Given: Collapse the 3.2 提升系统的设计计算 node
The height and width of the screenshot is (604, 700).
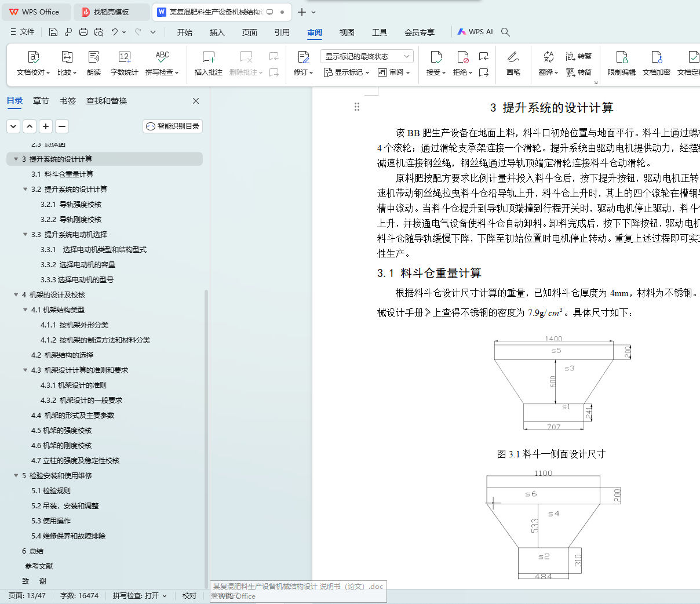Looking at the screenshot, I should tap(25, 189).
